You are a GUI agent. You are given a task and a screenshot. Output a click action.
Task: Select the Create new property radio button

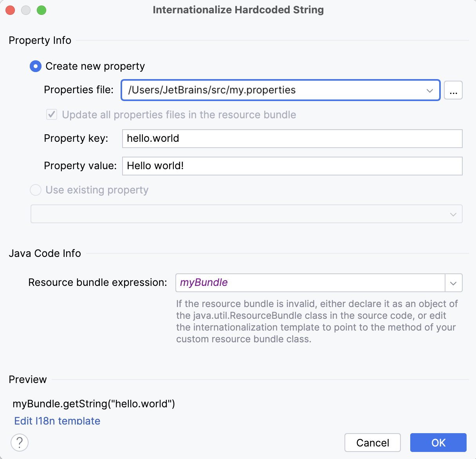[x=35, y=66]
